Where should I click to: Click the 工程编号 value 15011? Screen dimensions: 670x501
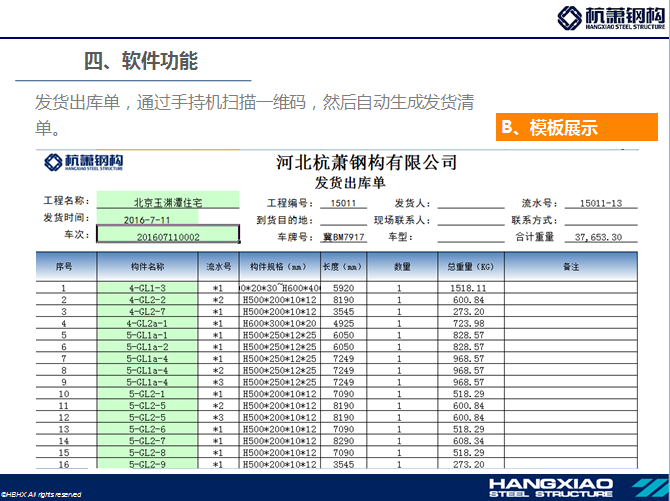343,203
